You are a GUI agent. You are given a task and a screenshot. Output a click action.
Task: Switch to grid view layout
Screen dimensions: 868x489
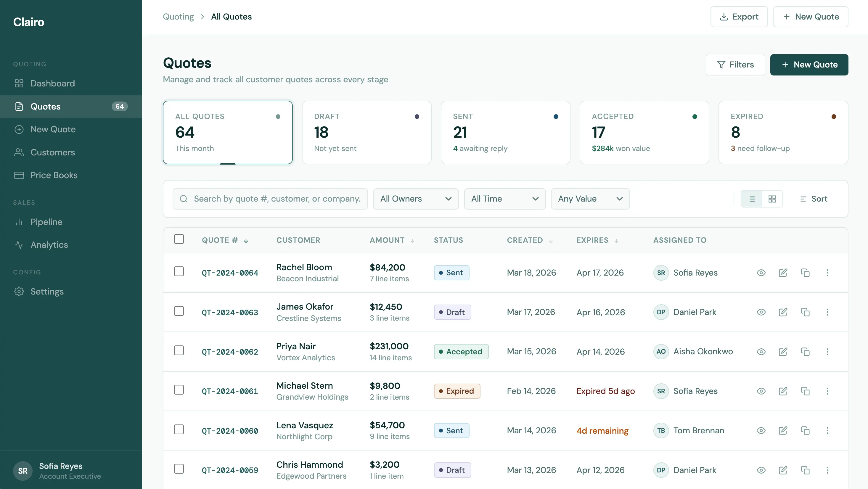772,199
